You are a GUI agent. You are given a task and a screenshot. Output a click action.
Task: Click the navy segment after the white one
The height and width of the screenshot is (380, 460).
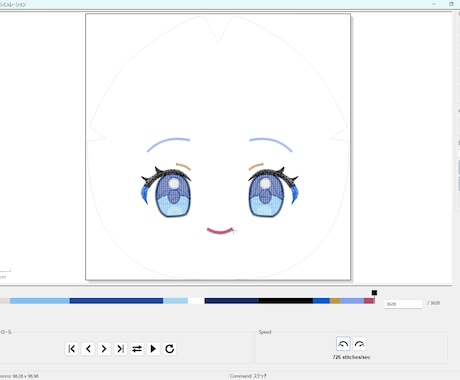(232, 301)
